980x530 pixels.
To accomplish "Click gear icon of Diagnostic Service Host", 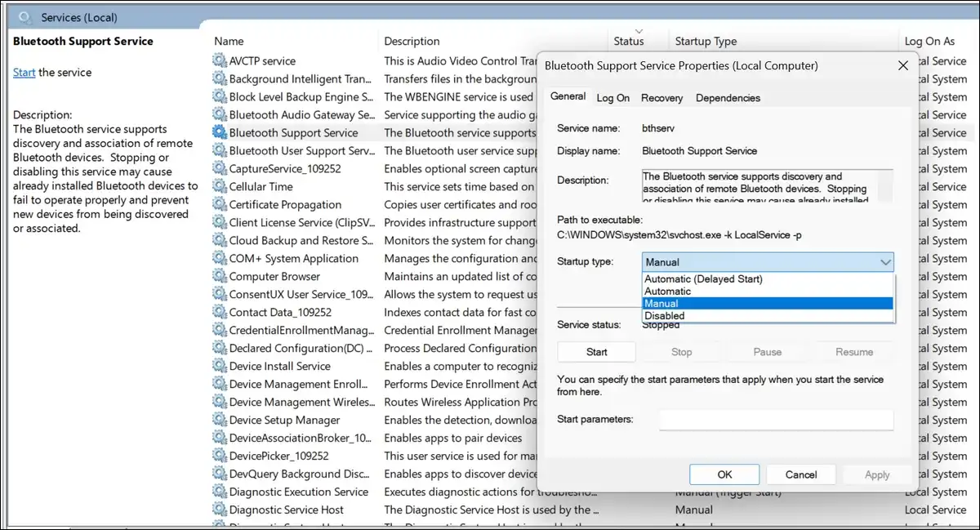I will pos(220,510).
